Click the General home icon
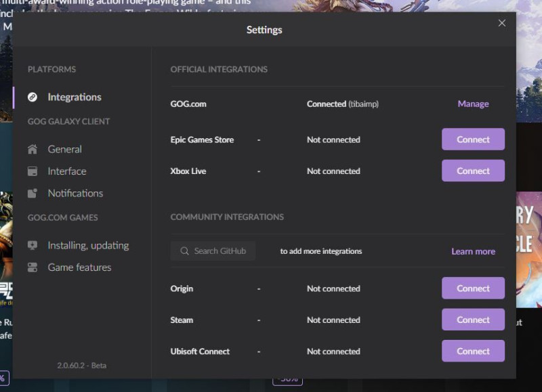The height and width of the screenshot is (392, 542). [x=33, y=149]
